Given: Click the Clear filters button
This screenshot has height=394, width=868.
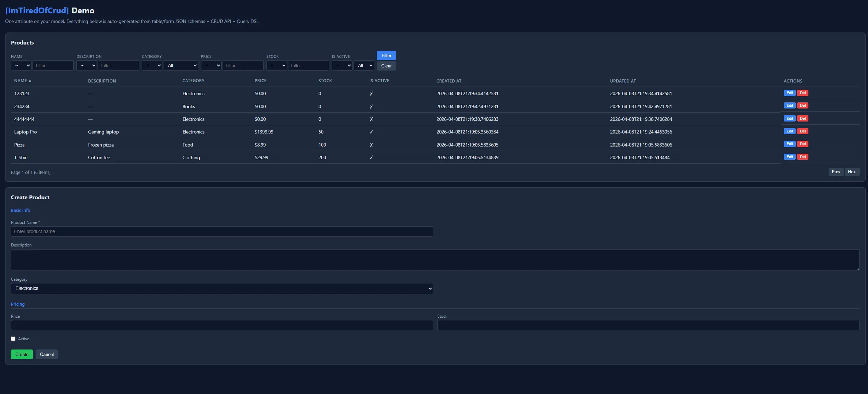Looking at the screenshot, I should point(386,66).
